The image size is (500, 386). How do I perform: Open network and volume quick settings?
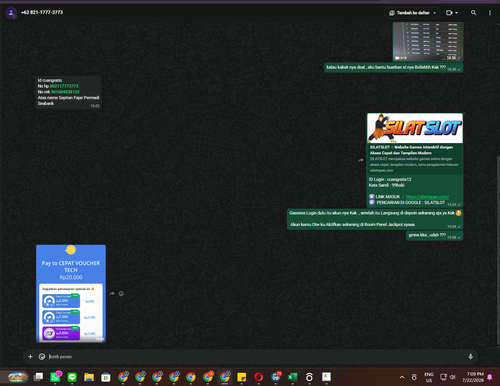[x=448, y=377]
